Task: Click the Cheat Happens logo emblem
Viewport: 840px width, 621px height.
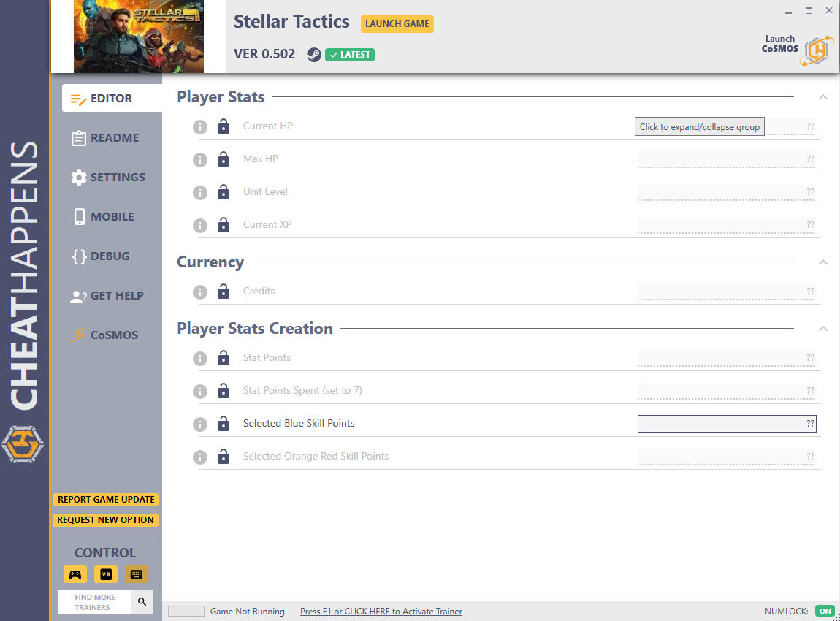Action: 23,444
